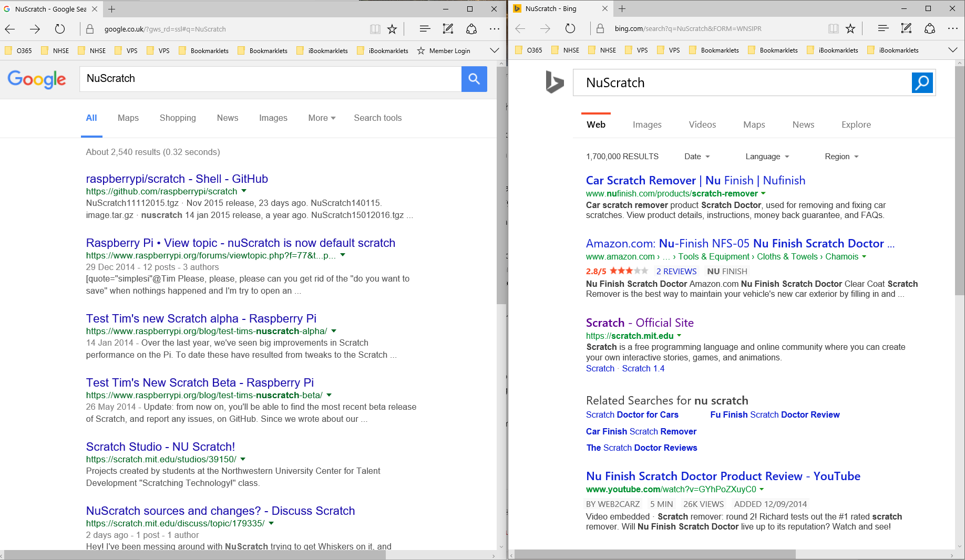Switch to Google Images results tab
The width and height of the screenshot is (965, 560).
coord(273,118)
